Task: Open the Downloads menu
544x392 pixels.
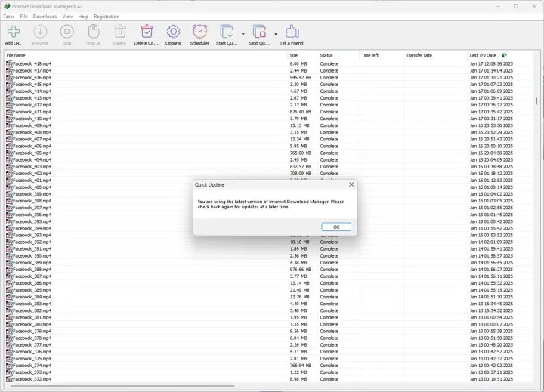Action: click(45, 16)
